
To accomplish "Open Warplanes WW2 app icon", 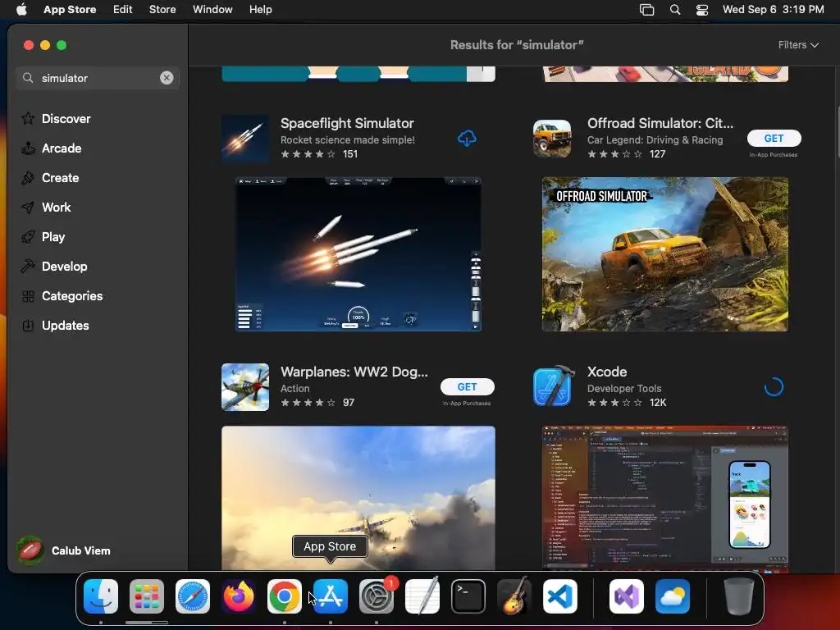I will click(245, 387).
